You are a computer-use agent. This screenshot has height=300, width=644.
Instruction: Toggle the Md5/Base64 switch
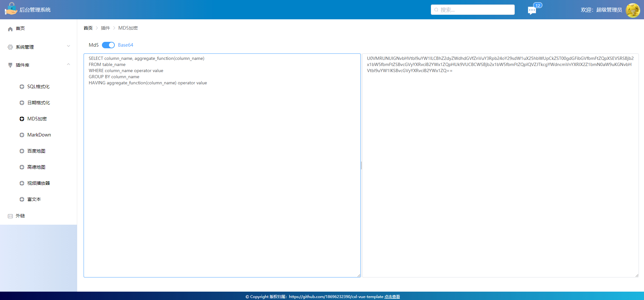108,45
